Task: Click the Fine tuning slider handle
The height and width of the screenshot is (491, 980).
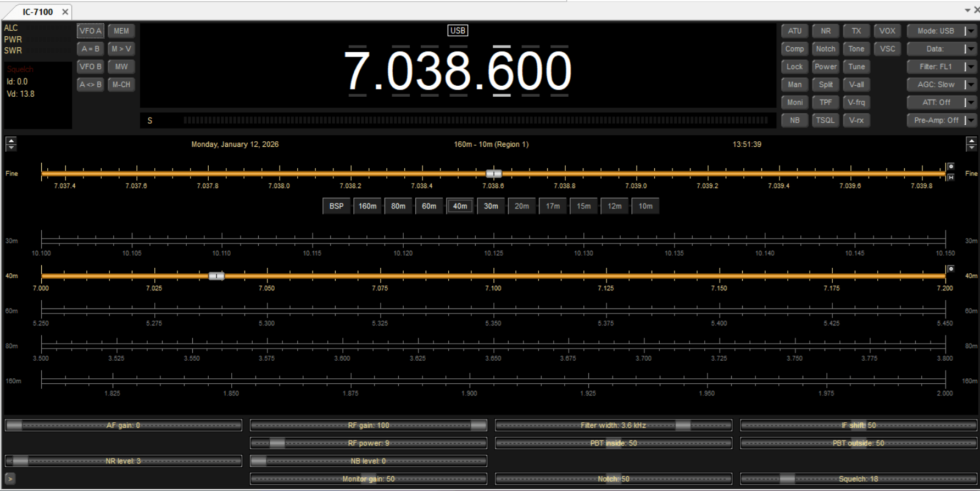Action: (x=494, y=174)
